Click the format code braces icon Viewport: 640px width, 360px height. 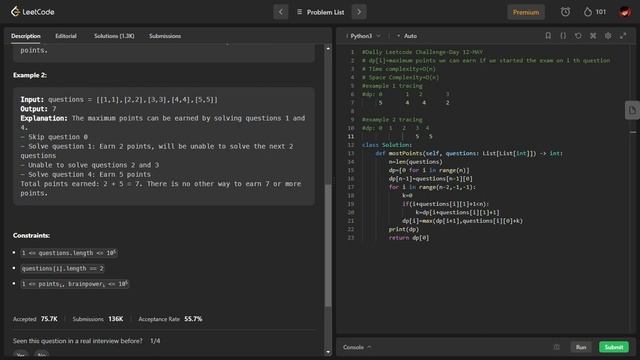pos(563,36)
